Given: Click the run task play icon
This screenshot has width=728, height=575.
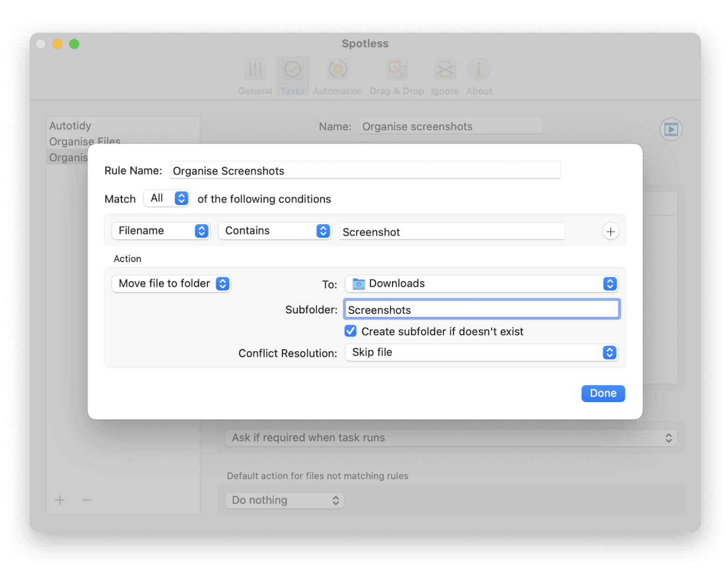Looking at the screenshot, I should 671,129.
